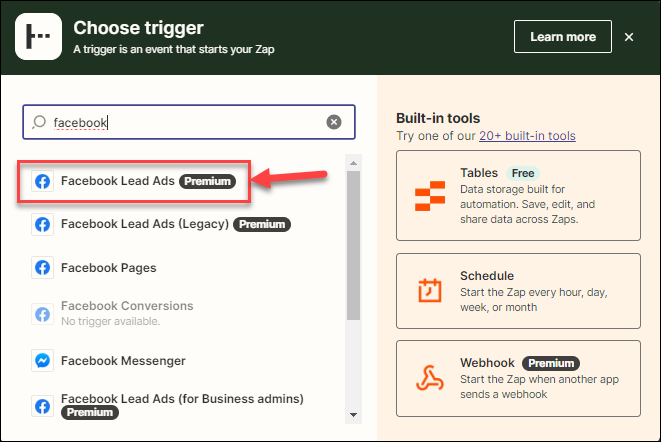Click the Premium badge next to Facebook Lead Ads
The image size is (661, 442).
(207, 181)
